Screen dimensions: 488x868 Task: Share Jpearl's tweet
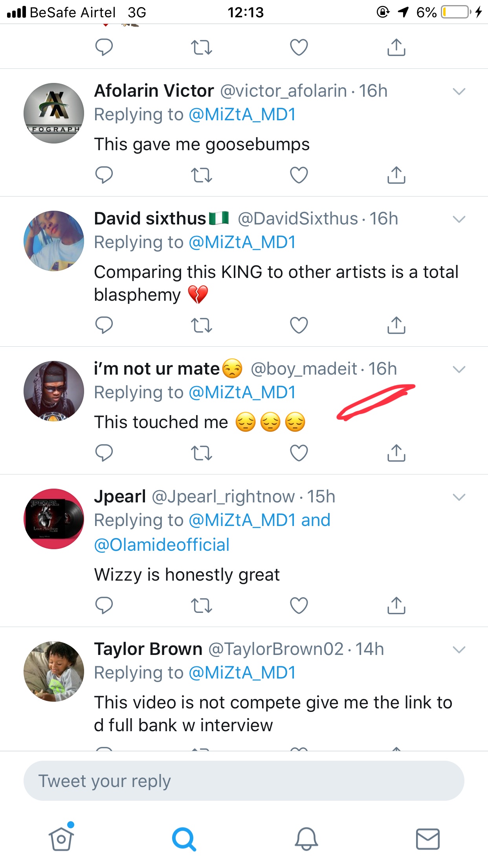396,605
